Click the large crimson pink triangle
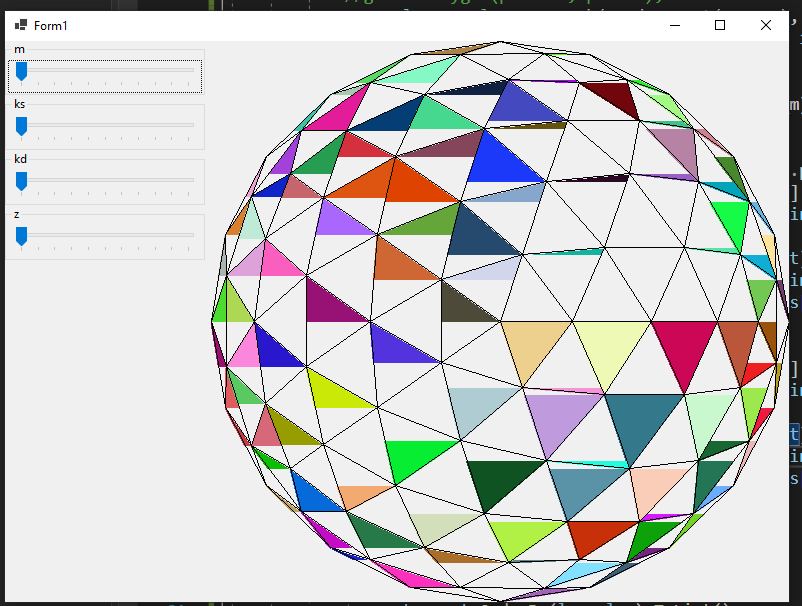 tap(686, 346)
